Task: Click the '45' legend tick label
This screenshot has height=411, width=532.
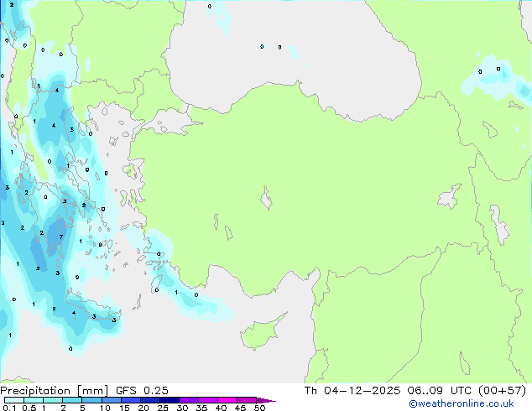Action: pos(240,408)
